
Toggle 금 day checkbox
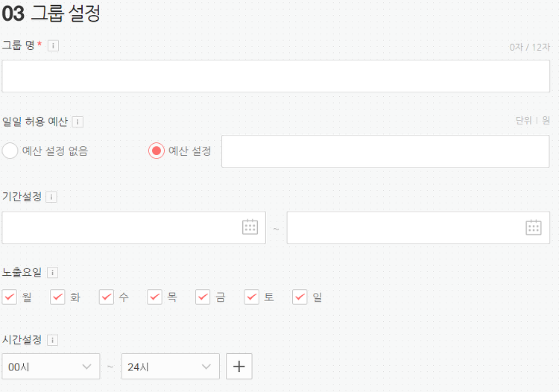pyautogui.click(x=203, y=297)
